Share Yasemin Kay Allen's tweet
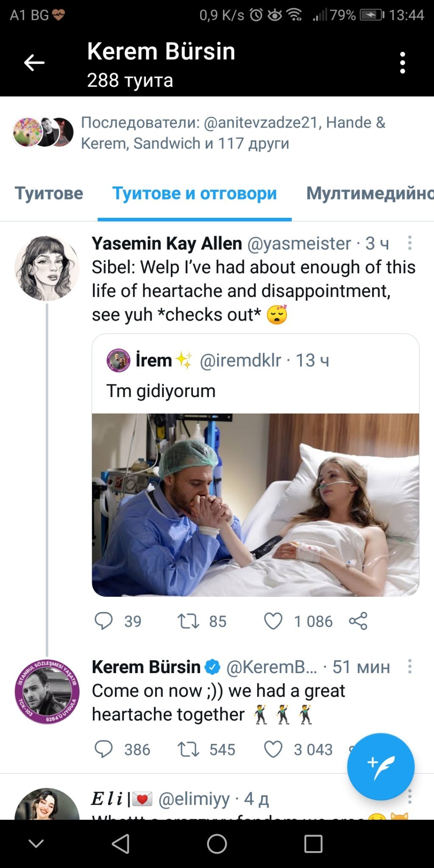 pyautogui.click(x=358, y=621)
